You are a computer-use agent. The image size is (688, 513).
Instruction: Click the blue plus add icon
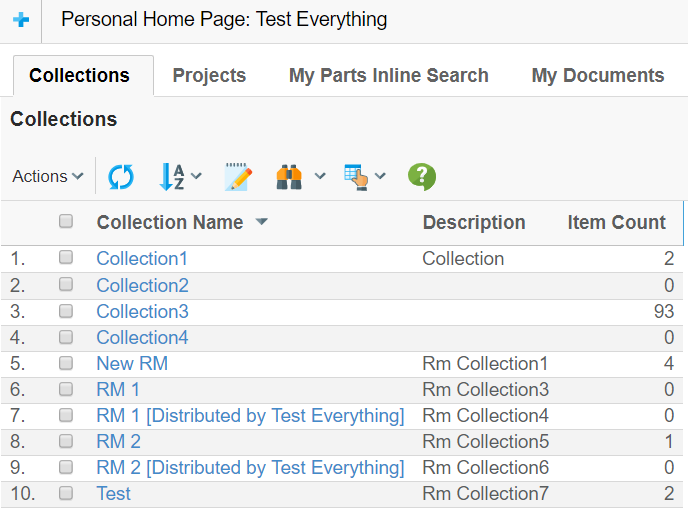point(21,20)
